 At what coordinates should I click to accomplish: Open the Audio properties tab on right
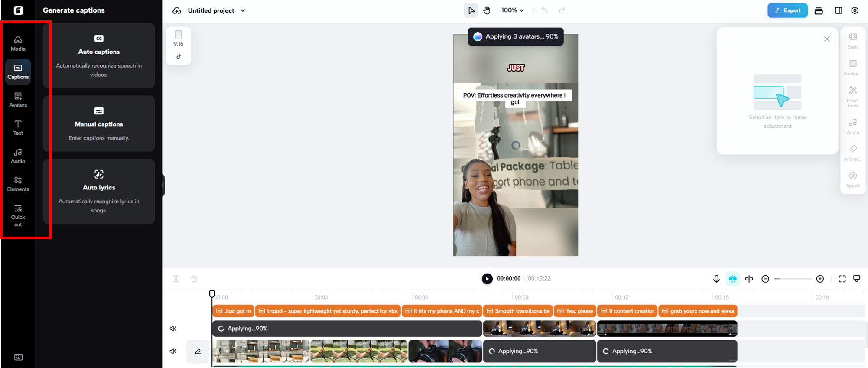(853, 127)
